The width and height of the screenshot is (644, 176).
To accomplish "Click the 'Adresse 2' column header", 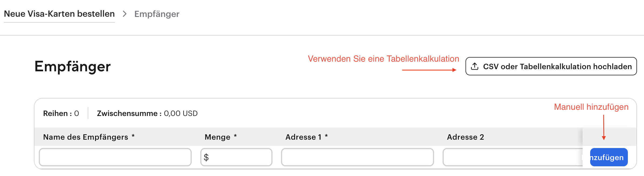I will click(x=465, y=137).
